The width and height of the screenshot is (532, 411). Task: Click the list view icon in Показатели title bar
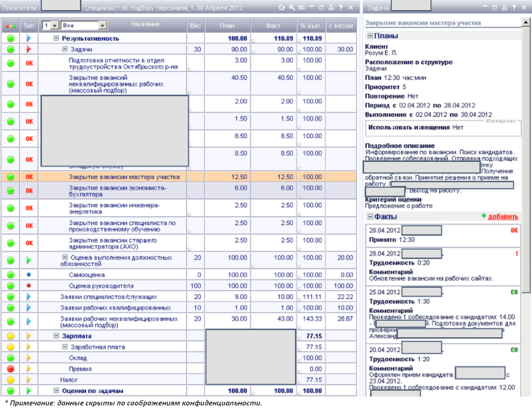(x=302, y=8)
